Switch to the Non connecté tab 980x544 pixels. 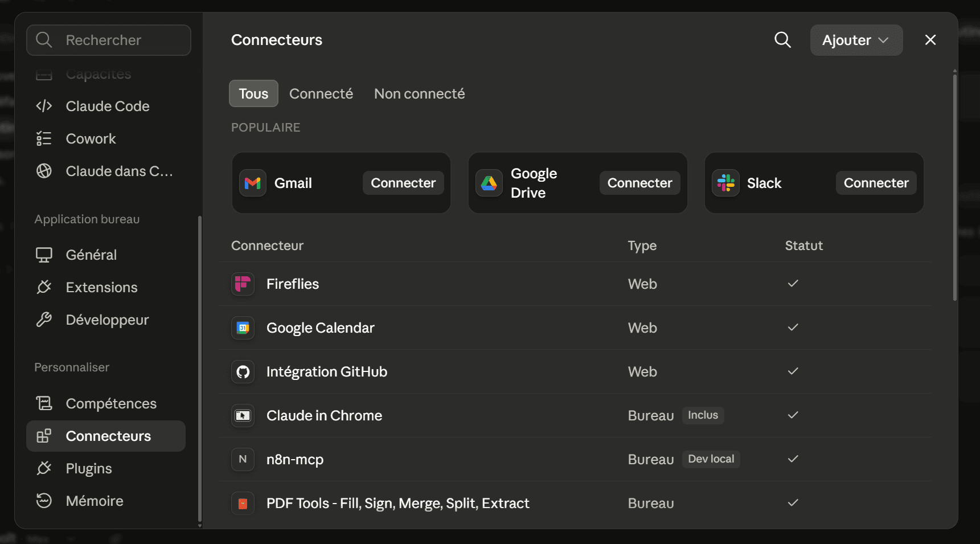pos(419,93)
